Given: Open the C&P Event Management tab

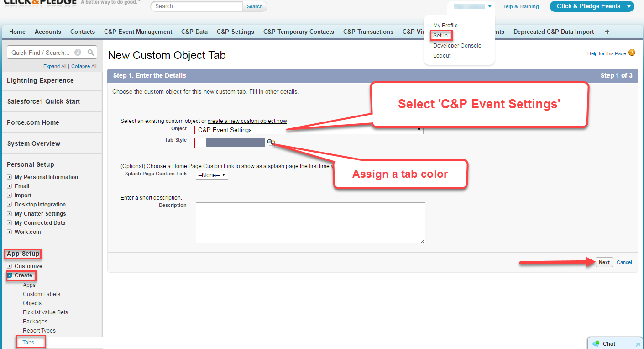Looking at the screenshot, I should (138, 32).
